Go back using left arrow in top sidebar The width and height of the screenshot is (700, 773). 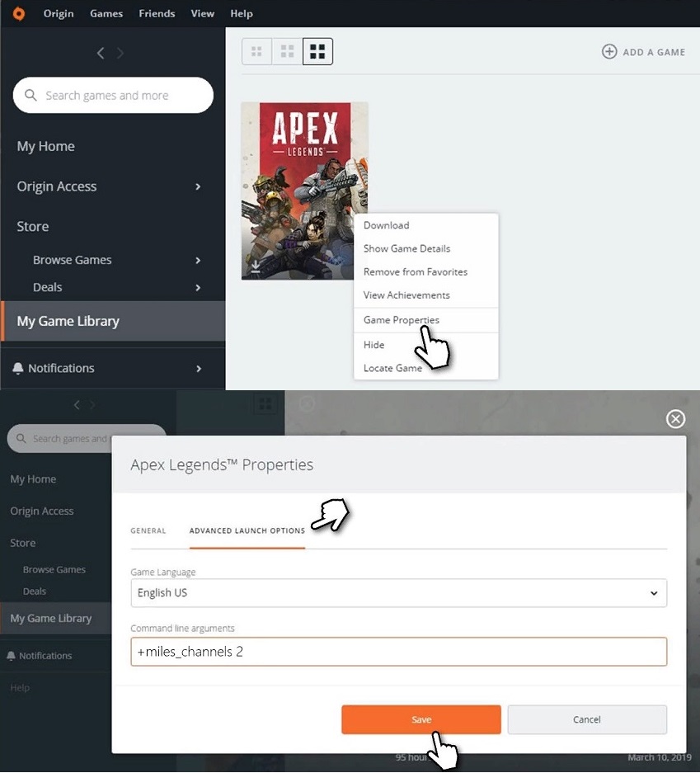click(x=101, y=53)
